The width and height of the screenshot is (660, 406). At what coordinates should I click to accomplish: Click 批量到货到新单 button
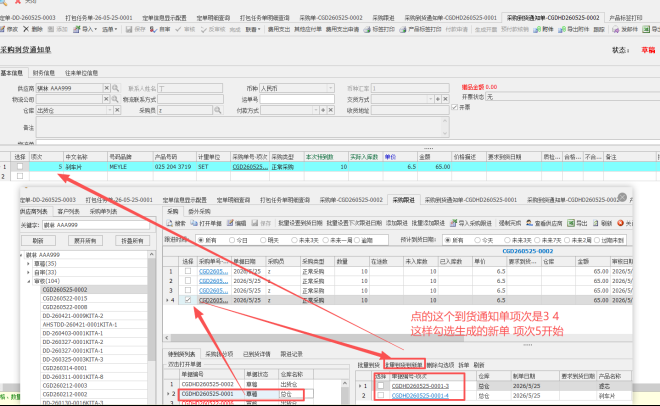(404, 365)
